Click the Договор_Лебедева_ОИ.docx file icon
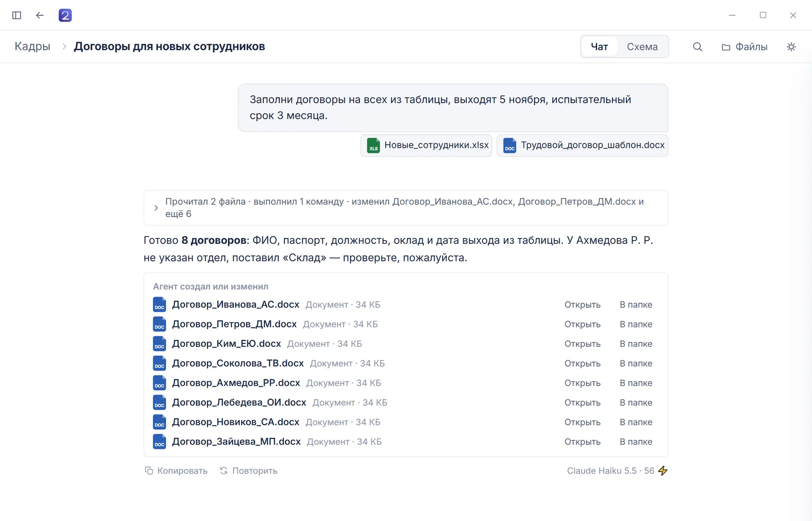The height and width of the screenshot is (521, 812). click(x=159, y=403)
